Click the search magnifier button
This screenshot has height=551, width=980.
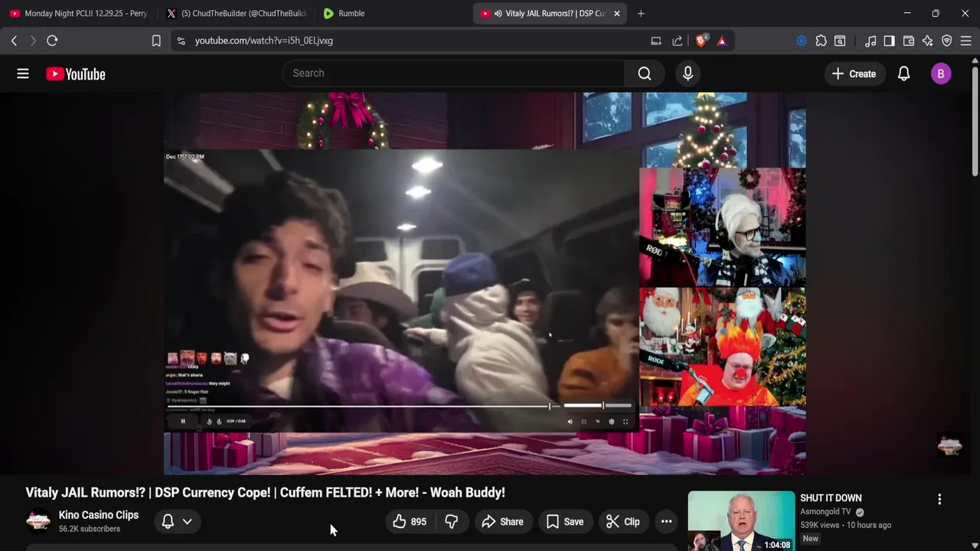pyautogui.click(x=645, y=73)
